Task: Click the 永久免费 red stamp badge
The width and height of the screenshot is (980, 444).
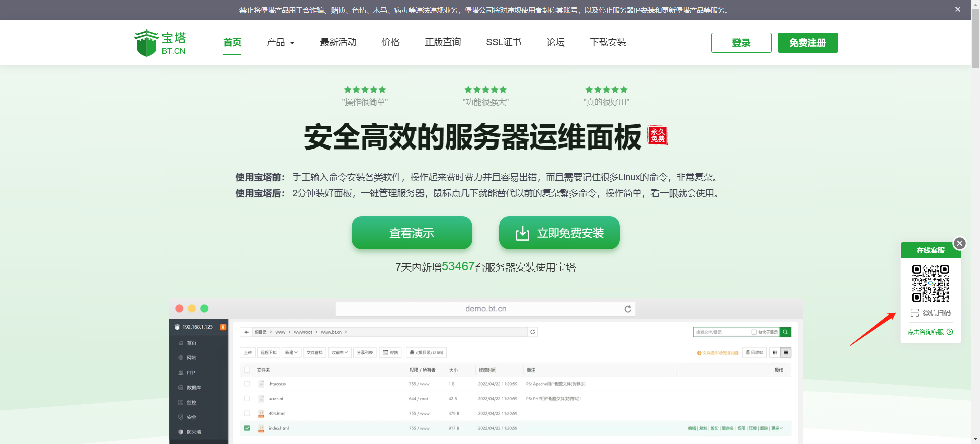Action: (x=657, y=135)
